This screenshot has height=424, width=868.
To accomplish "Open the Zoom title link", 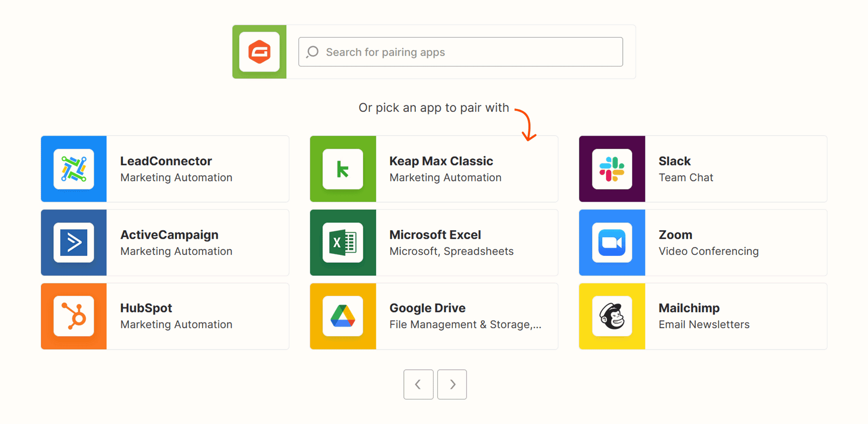I will (676, 235).
